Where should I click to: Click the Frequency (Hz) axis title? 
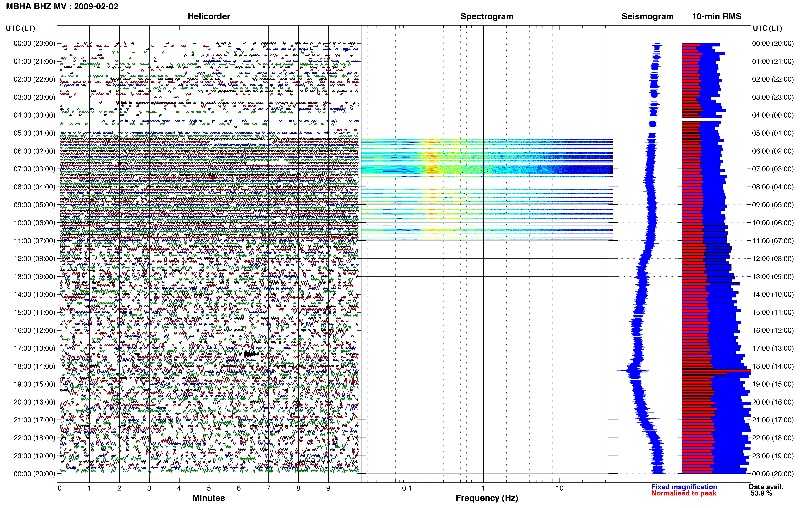(x=487, y=498)
